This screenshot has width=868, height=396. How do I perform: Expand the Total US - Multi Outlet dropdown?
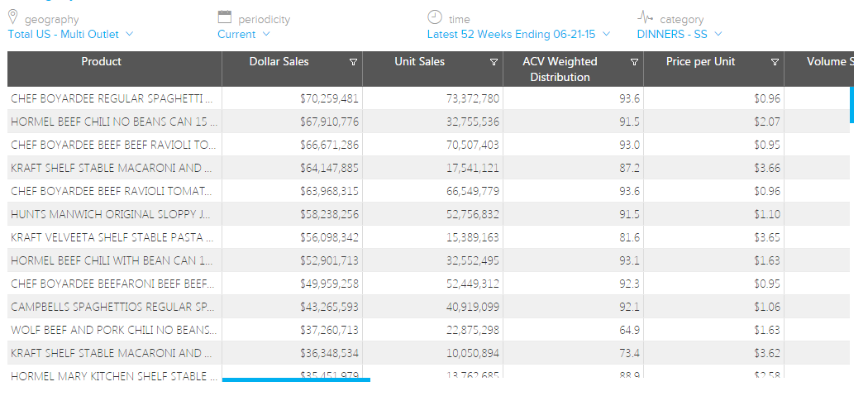[x=70, y=34]
